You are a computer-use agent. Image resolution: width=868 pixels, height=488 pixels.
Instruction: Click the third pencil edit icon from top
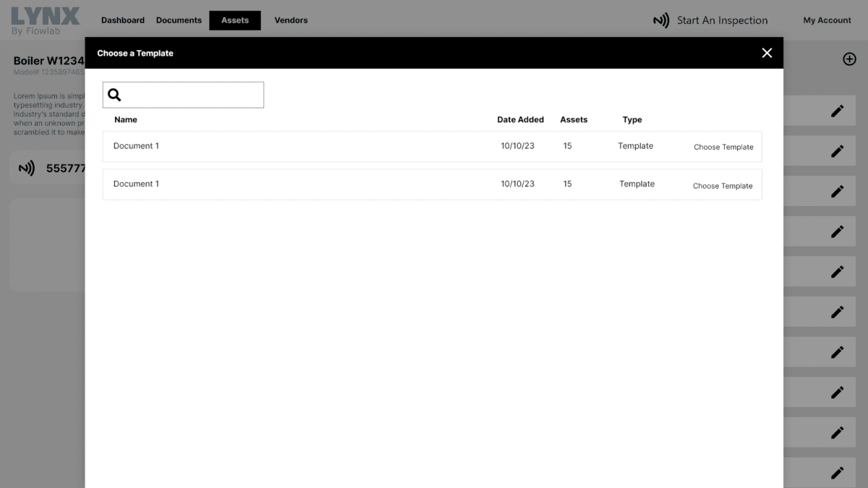click(x=837, y=192)
